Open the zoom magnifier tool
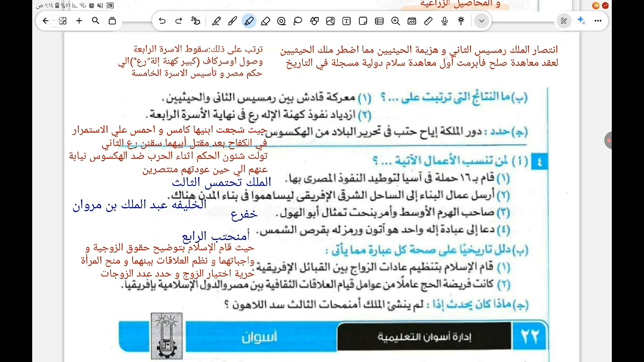The height and width of the screenshot is (362, 644). pos(395,21)
